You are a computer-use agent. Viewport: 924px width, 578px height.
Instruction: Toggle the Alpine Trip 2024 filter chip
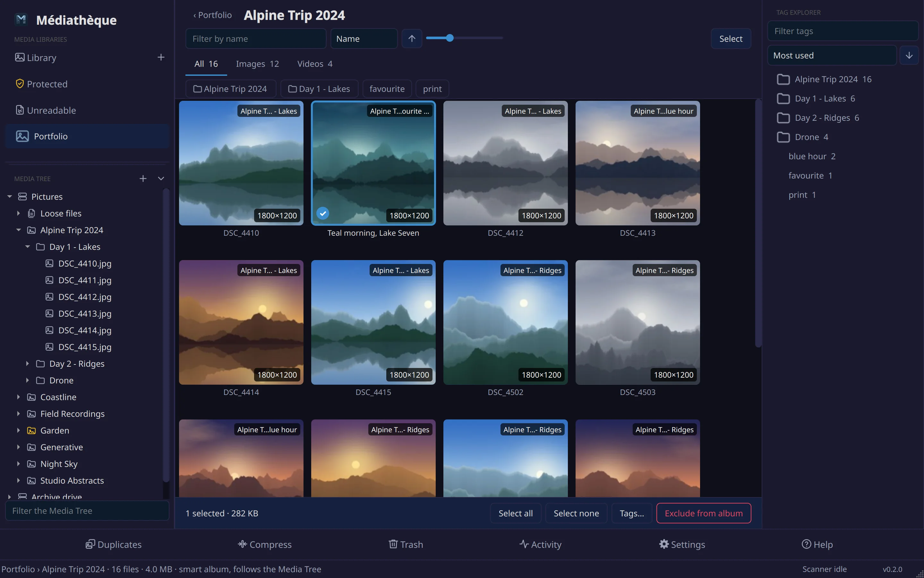(231, 89)
